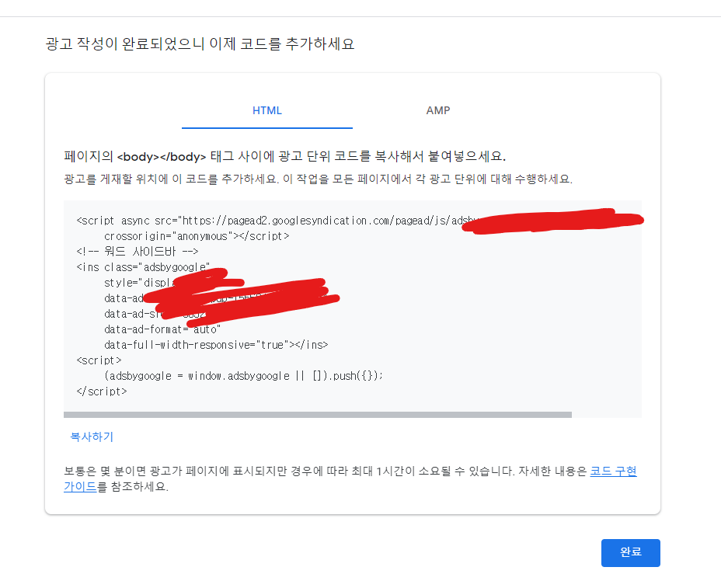The image size is (721, 588).
Task: Click the data-ad-format="auto" line
Action: [162, 329]
